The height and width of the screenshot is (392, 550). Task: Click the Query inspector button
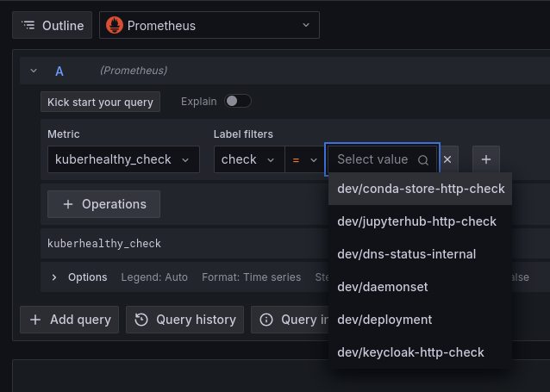tap(290, 320)
